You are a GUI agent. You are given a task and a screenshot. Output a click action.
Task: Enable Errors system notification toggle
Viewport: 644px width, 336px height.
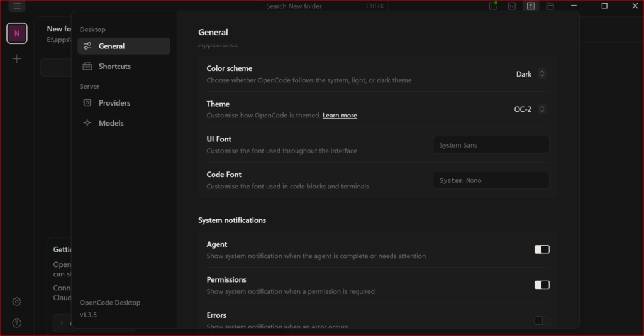point(541,320)
